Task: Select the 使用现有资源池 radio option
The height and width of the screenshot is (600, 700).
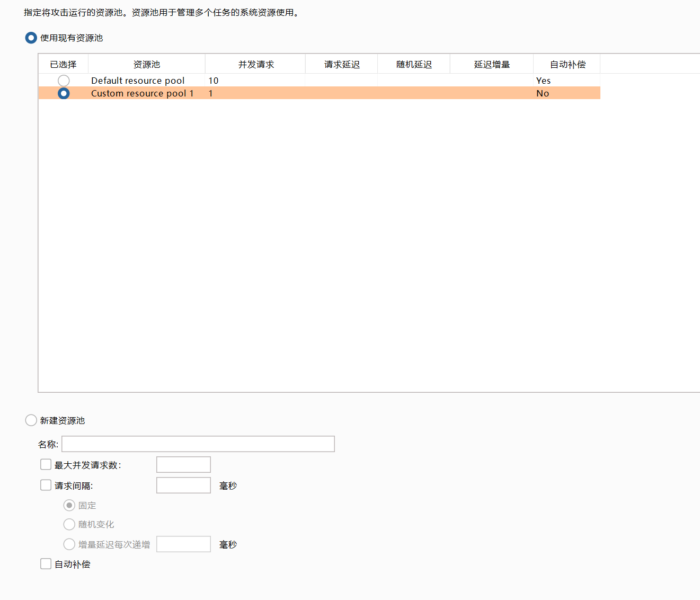Action: click(31, 38)
